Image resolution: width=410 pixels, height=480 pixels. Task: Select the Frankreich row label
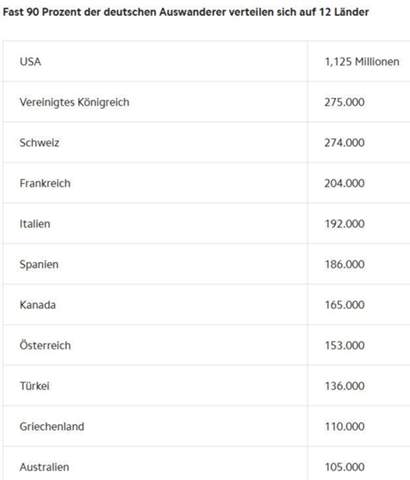tap(45, 183)
